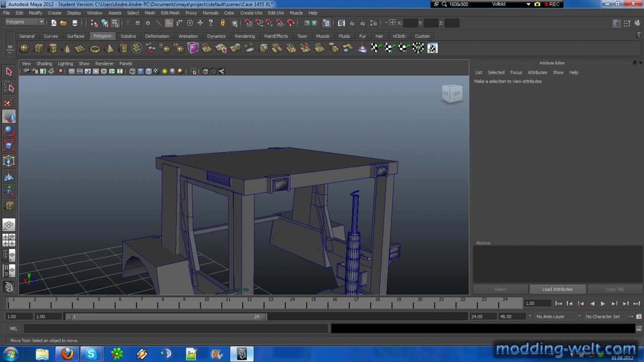644x362 pixels.
Task: Activate the Move tool in toolbox
Action: [9, 116]
